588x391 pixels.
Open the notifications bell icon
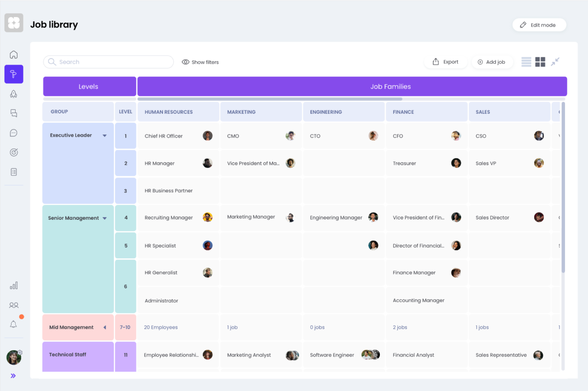coord(14,324)
